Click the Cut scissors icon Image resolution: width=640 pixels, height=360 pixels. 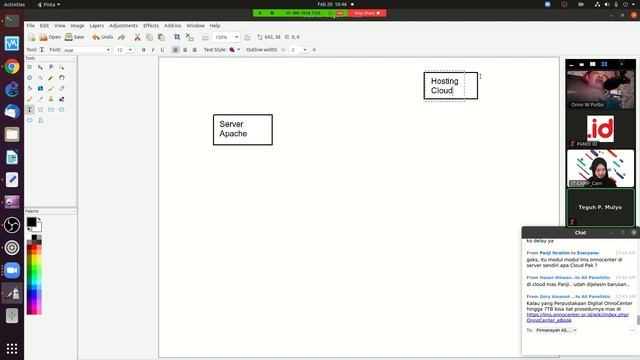click(137, 37)
